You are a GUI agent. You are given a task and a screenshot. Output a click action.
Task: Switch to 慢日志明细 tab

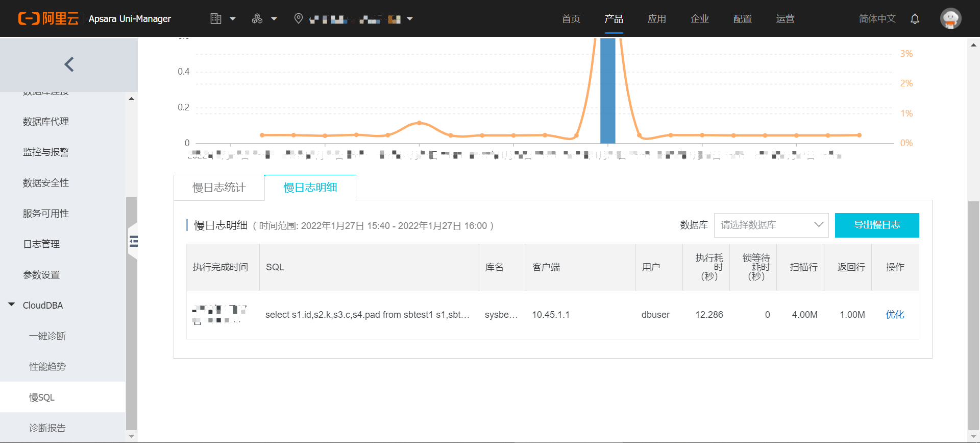click(310, 188)
